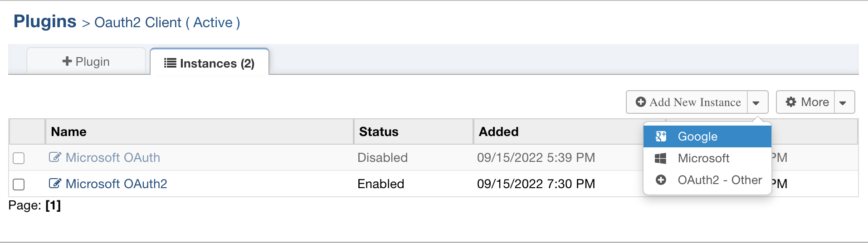Click the gear icon on the More button
The height and width of the screenshot is (243, 868).
(791, 102)
